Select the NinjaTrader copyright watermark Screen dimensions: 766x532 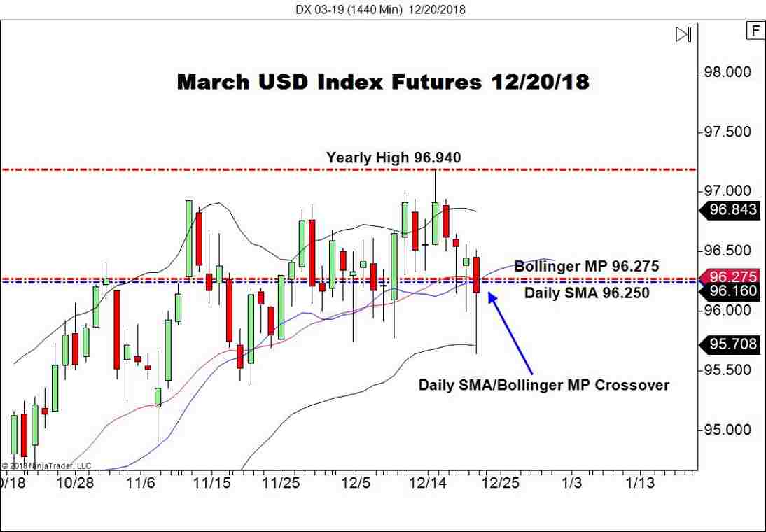[47, 463]
